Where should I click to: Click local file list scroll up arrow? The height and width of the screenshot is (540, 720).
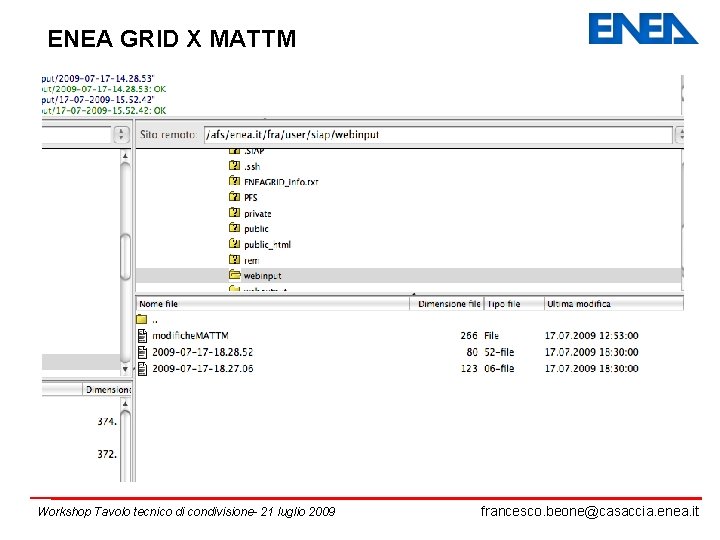[125, 404]
